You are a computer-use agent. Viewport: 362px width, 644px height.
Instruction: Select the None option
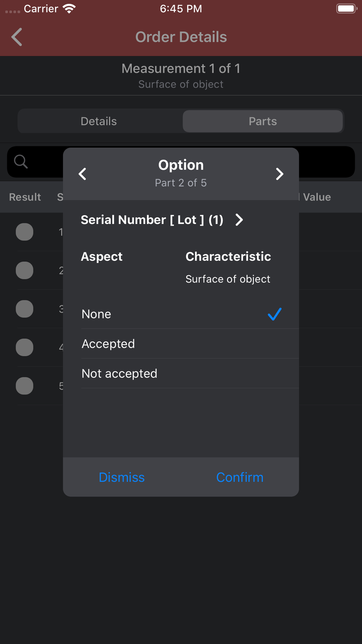pos(96,314)
